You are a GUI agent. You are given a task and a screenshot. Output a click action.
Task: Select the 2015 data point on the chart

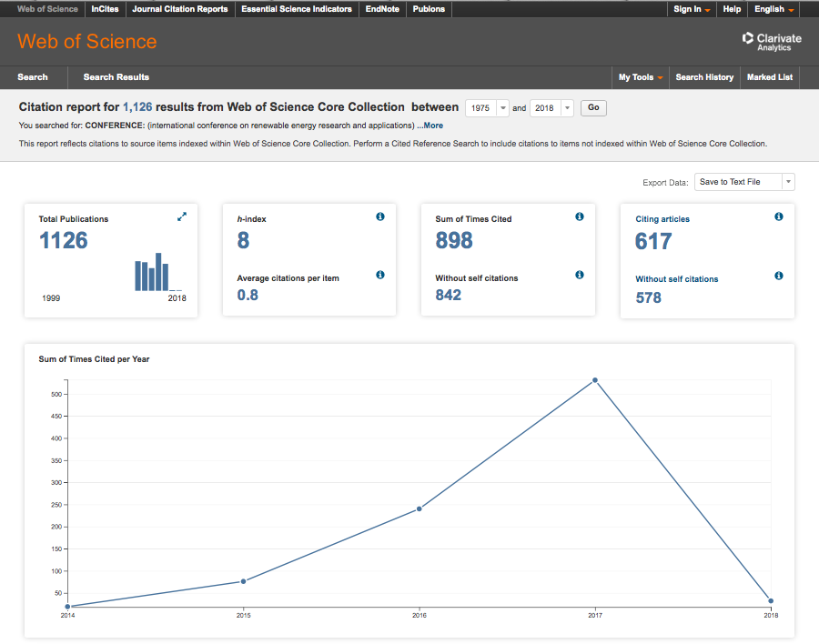click(x=243, y=581)
